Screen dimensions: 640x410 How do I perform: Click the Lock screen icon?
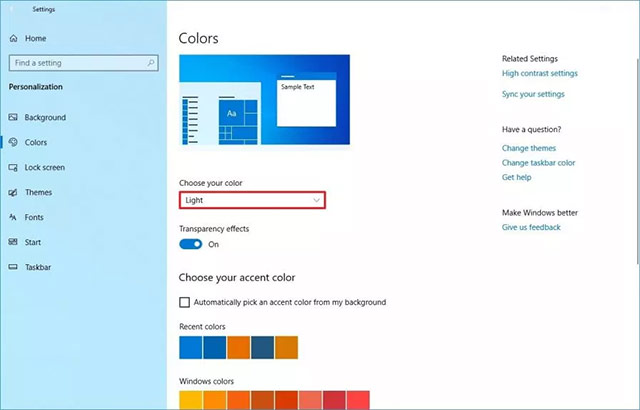[13, 168]
